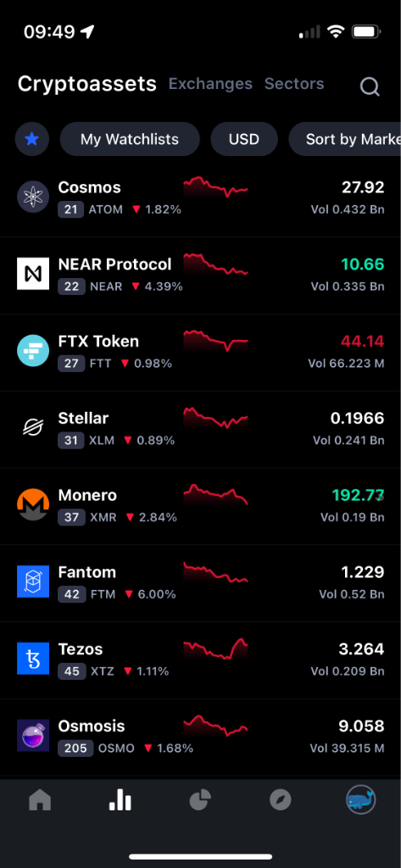Select the bar chart markets icon
Image resolution: width=401 pixels, height=868 pixels.
click(x=120, y=799)
